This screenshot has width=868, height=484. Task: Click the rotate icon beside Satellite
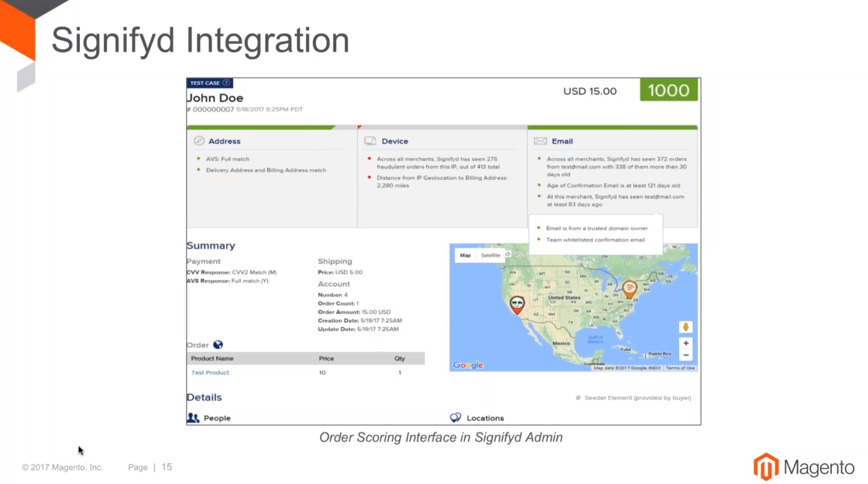point(507,255)
